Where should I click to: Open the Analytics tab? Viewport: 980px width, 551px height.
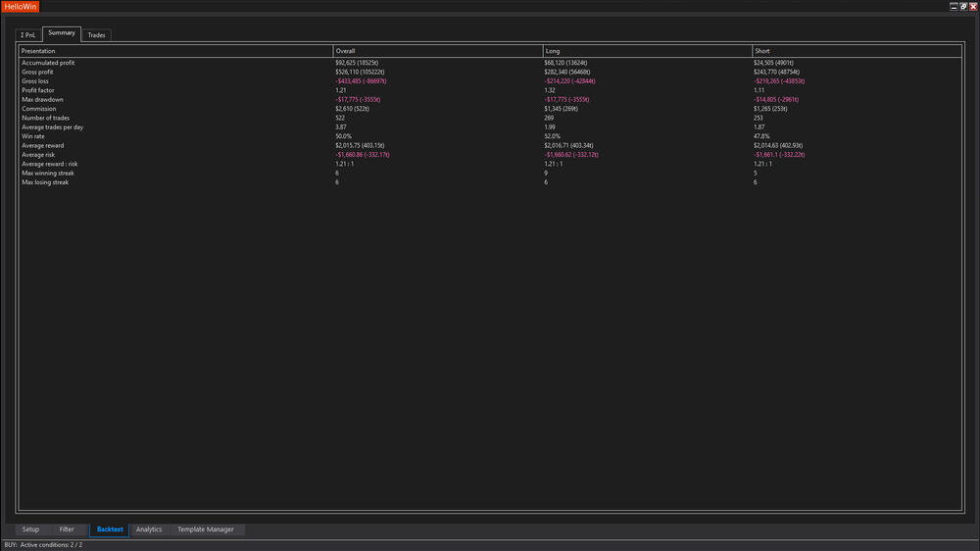(x=149, y=529)
